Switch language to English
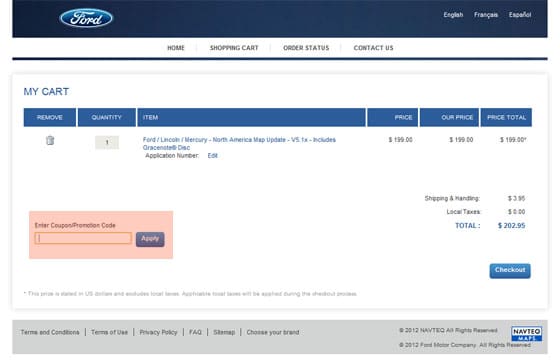 point(453,15)
